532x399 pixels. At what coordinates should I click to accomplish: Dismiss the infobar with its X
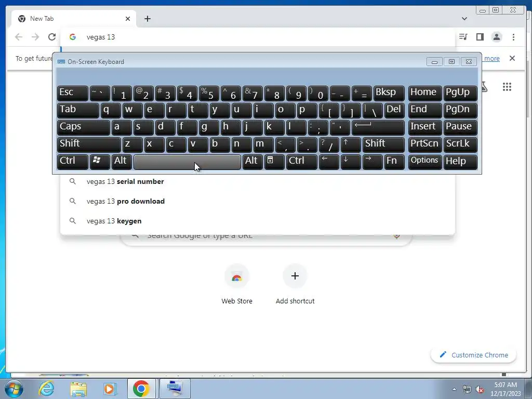(x=512, y=58)
